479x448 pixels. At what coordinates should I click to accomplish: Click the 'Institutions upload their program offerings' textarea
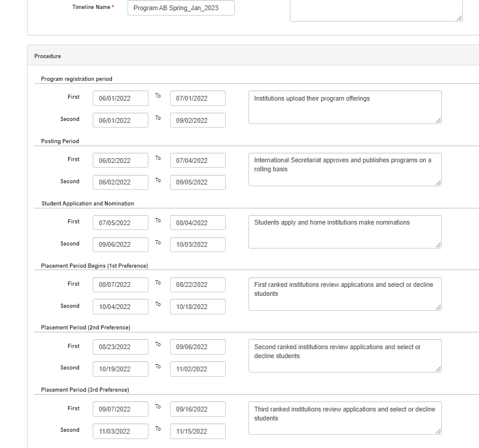click(x=344, y=107)
